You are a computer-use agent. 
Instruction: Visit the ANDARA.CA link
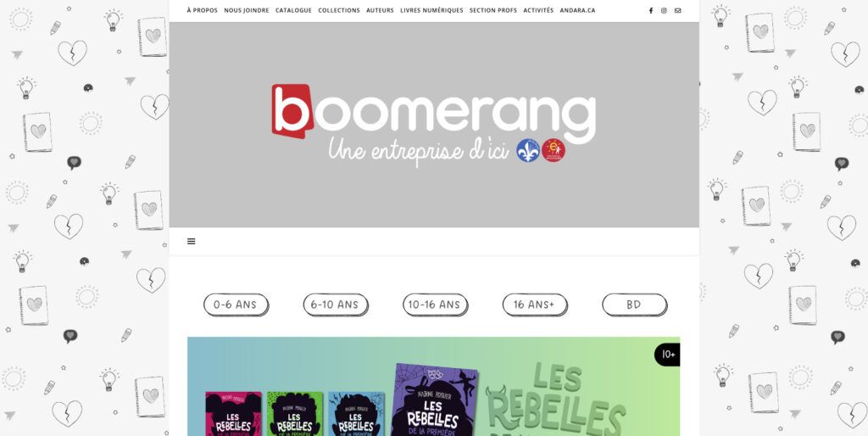click(577, 10)
